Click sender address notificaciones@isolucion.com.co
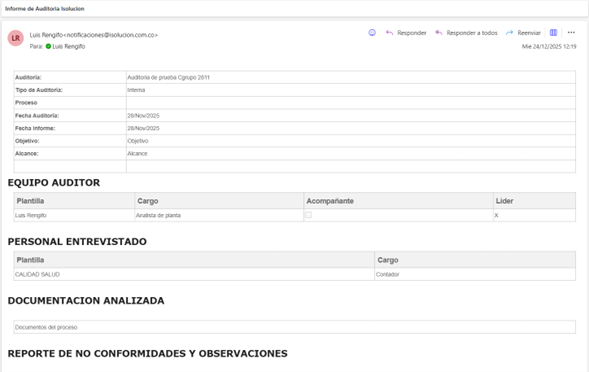 111,35
